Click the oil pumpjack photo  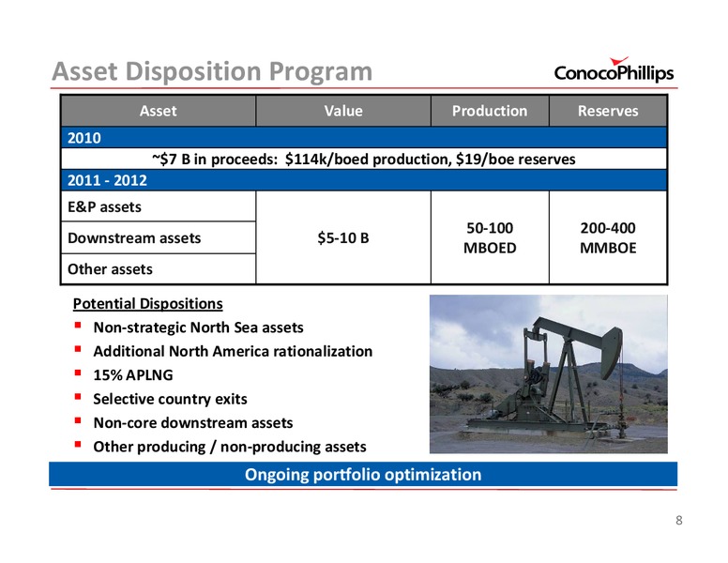[x=548, y=374]
